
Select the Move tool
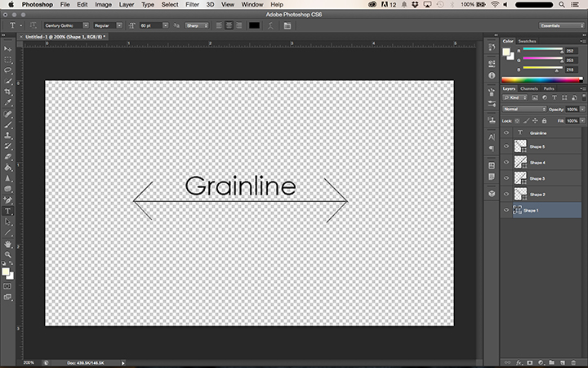7,49
